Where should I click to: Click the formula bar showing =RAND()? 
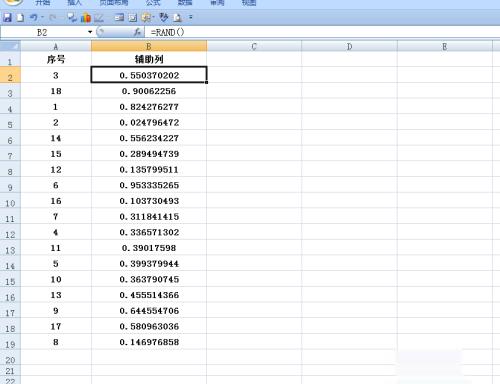point(322,32)
